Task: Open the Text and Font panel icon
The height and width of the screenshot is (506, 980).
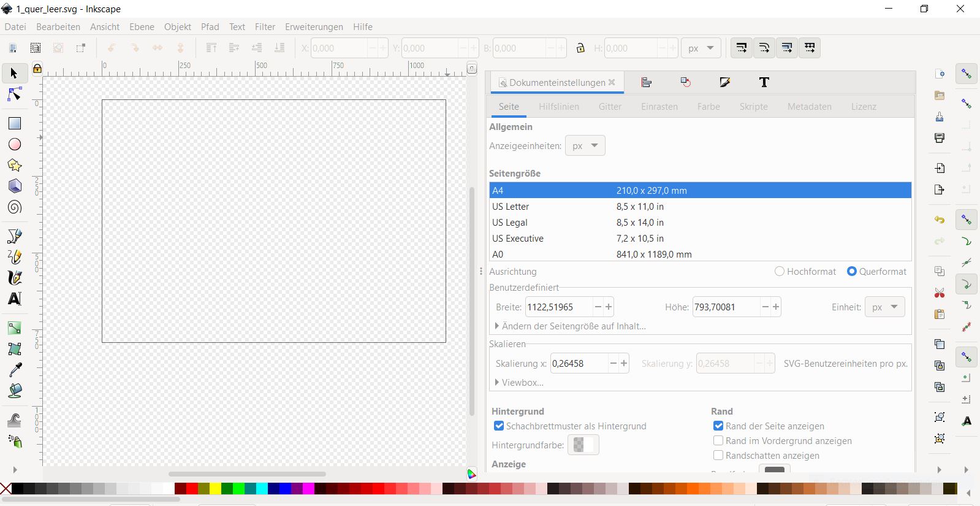Action: (764, 82)
